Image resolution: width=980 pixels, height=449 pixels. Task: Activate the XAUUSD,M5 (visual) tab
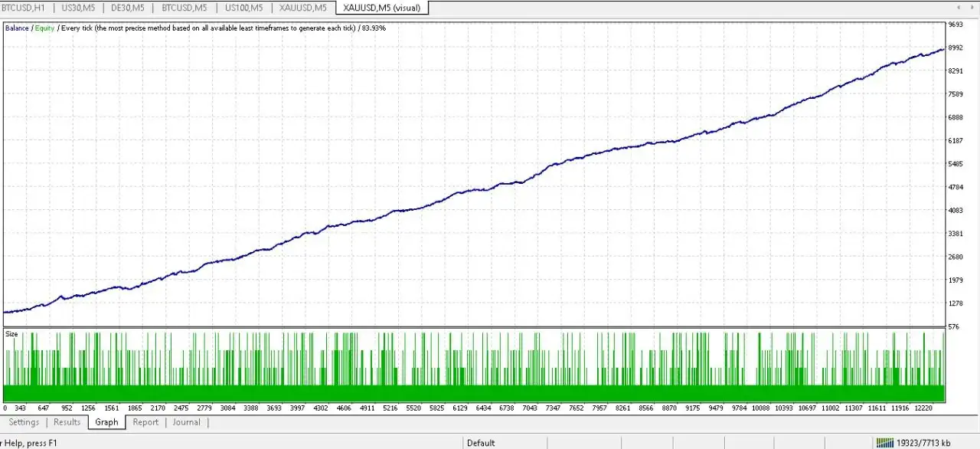pos(382,8)
